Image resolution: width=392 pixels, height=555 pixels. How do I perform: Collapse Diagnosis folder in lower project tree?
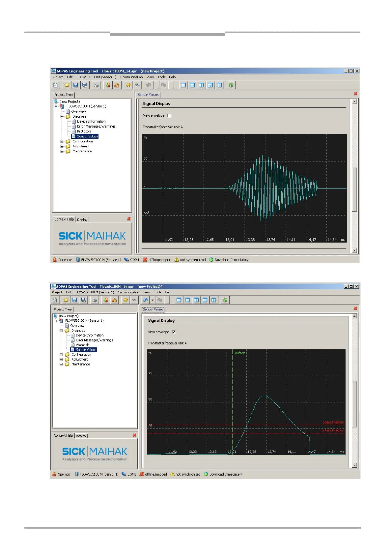click(x=61, y=331)
